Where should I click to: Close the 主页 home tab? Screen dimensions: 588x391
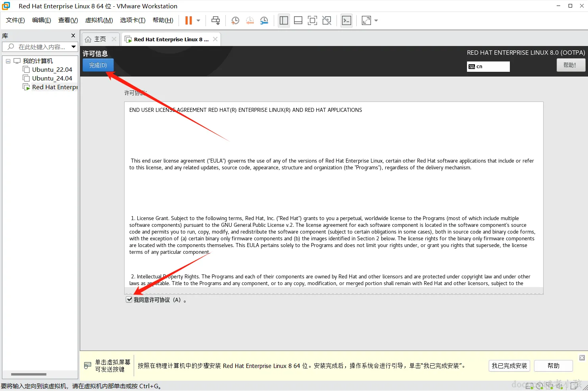pyautogui.click(x=114, y=39)
